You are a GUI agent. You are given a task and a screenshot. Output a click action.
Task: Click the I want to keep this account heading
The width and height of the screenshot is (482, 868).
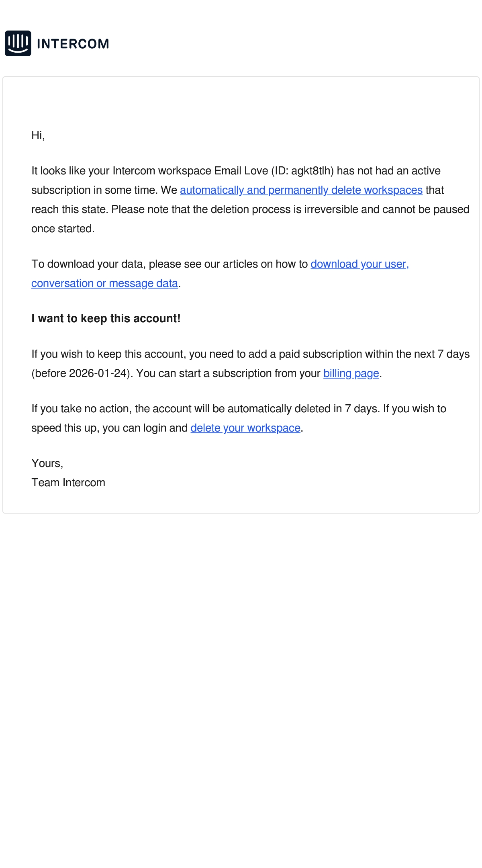[x=106, y=319]
